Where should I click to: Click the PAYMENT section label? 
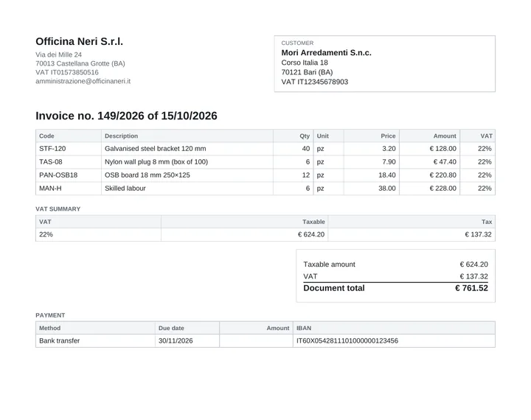[50, 315]
